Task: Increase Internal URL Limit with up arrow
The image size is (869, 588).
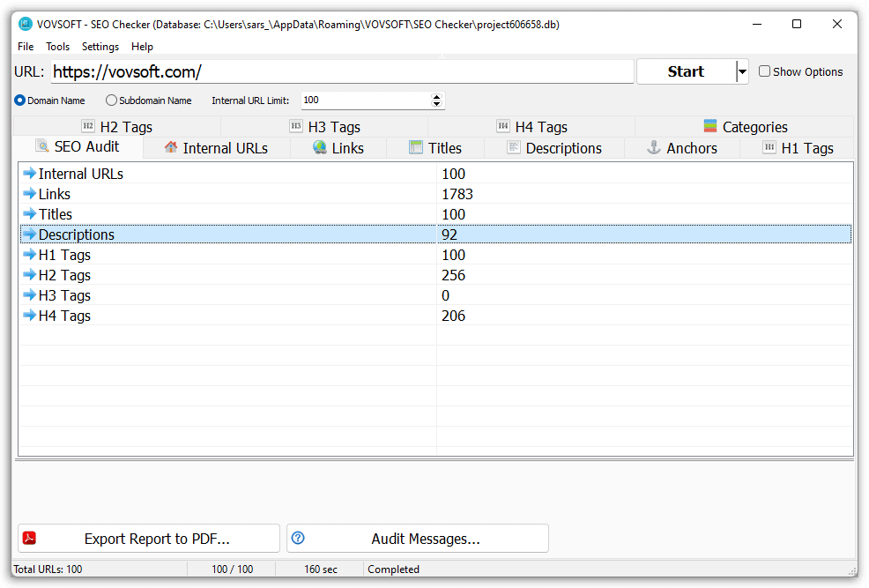Action: [437, 96]
